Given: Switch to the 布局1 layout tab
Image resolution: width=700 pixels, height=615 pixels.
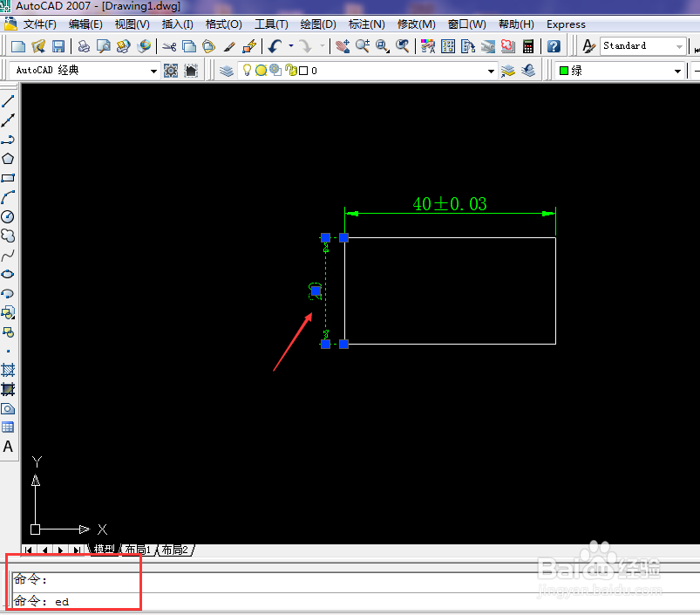Looking at the screenshot, I should point(138,550).
